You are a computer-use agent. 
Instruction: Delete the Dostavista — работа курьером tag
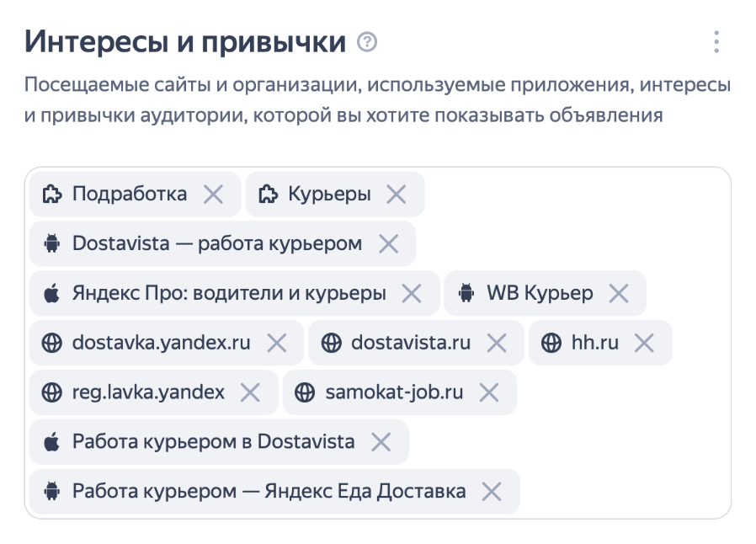388,244
